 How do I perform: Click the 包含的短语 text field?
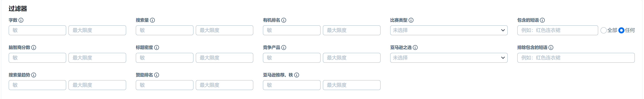pyautogui.click(x=558, y=30)
